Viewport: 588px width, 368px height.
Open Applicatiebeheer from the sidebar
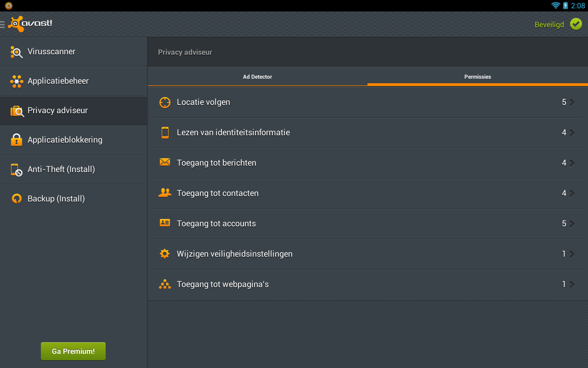click(x=73, y=81)
